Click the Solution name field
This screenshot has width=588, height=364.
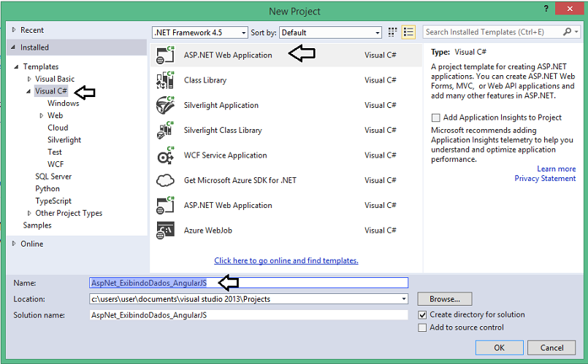click(248, 315)
